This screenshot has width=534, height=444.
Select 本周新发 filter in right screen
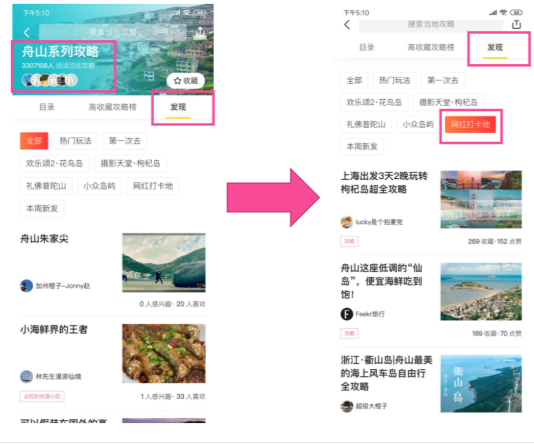coord(362,146)
